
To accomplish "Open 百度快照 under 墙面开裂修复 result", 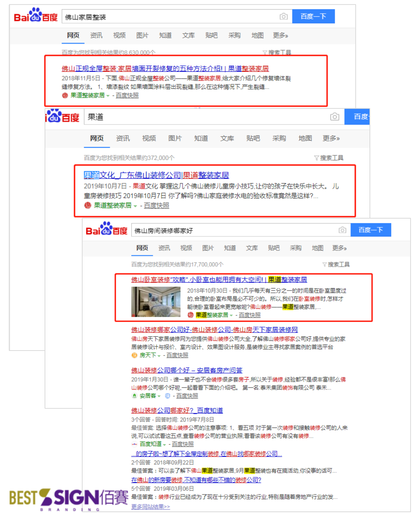I will 127,96.
